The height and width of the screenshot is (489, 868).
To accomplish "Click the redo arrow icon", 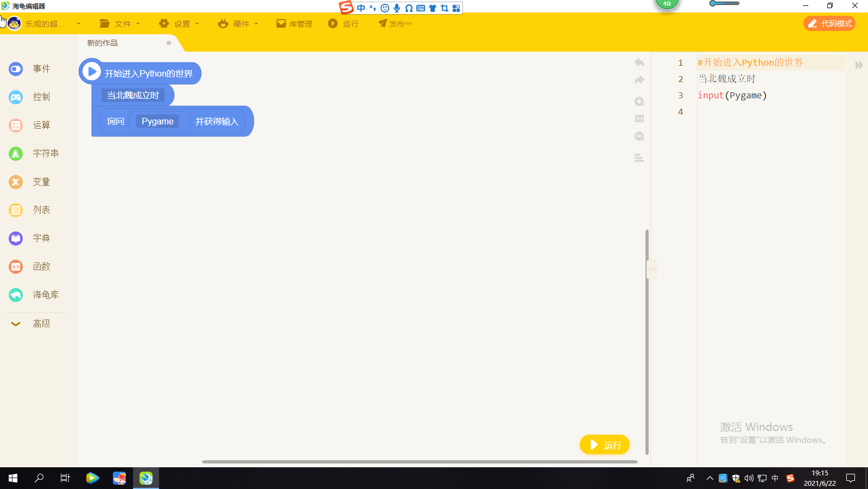I will point(639,80).
